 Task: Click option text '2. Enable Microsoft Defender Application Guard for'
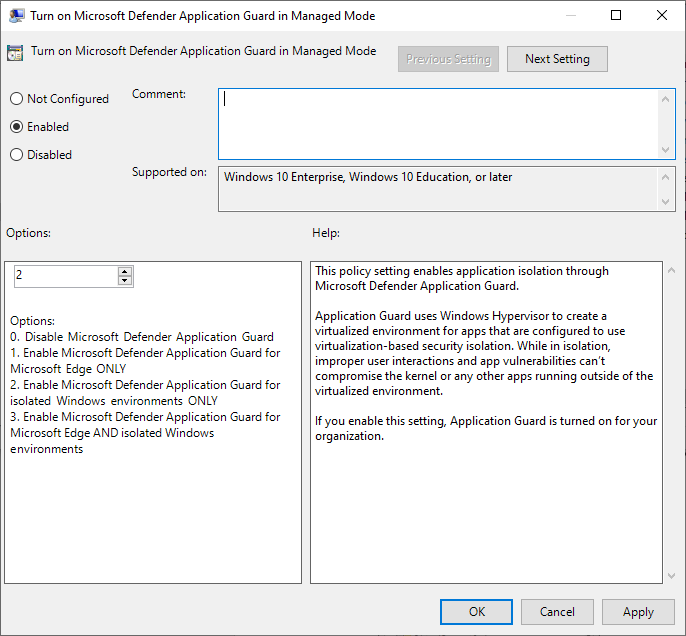point(145,385)
